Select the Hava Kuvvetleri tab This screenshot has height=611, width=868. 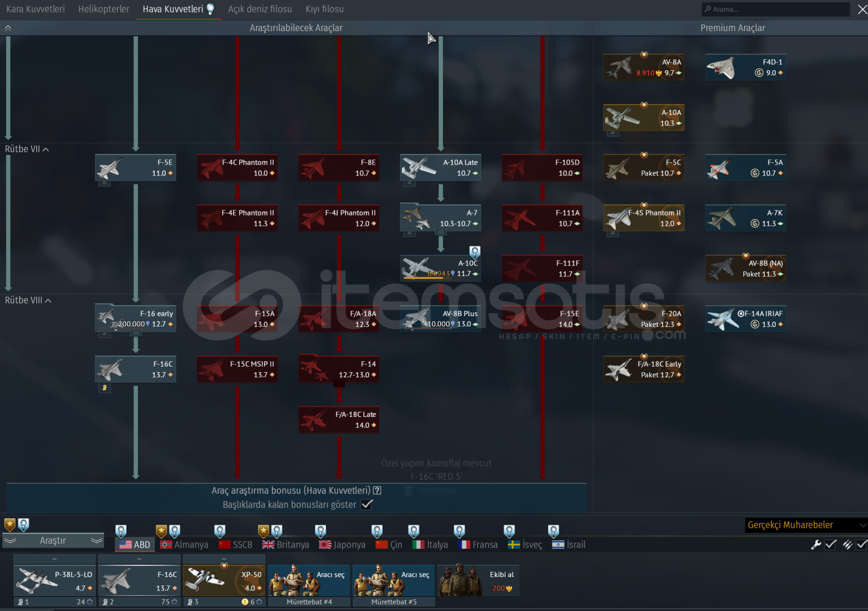click(x=178, y=9)
